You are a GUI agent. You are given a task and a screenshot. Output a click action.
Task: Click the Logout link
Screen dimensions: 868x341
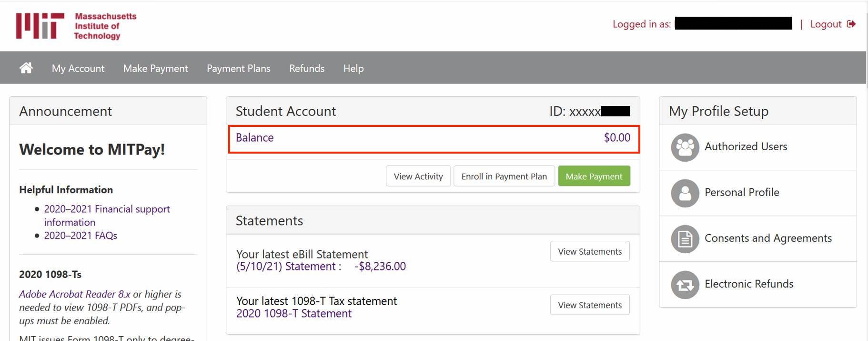coord(826,24)
